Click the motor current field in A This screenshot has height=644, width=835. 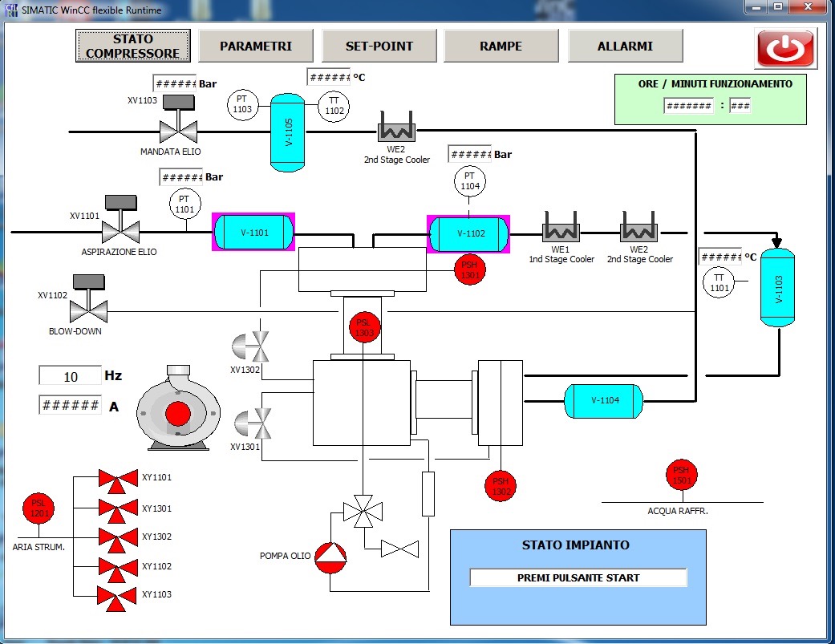tap(71, 405)
